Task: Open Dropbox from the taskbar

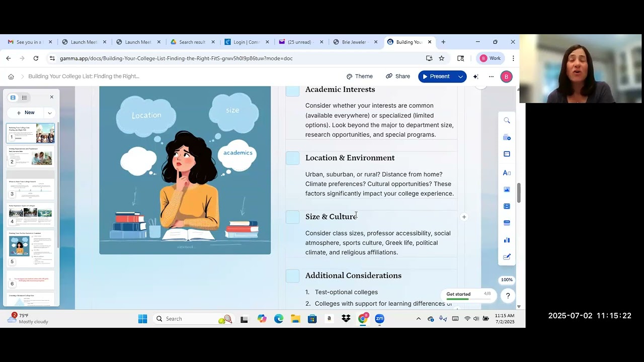Action: click(346, 319)
